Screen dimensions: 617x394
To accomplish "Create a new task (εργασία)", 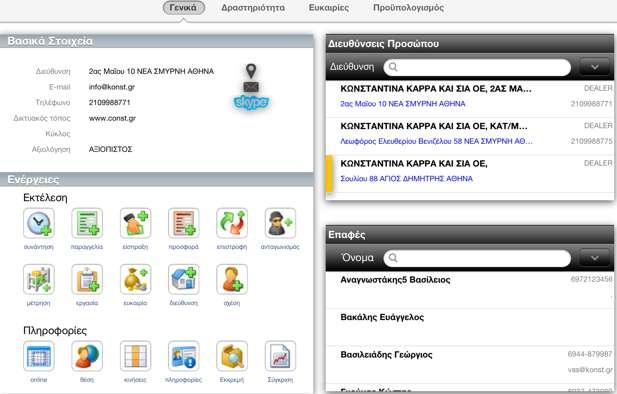I will (x=87, y=279).
